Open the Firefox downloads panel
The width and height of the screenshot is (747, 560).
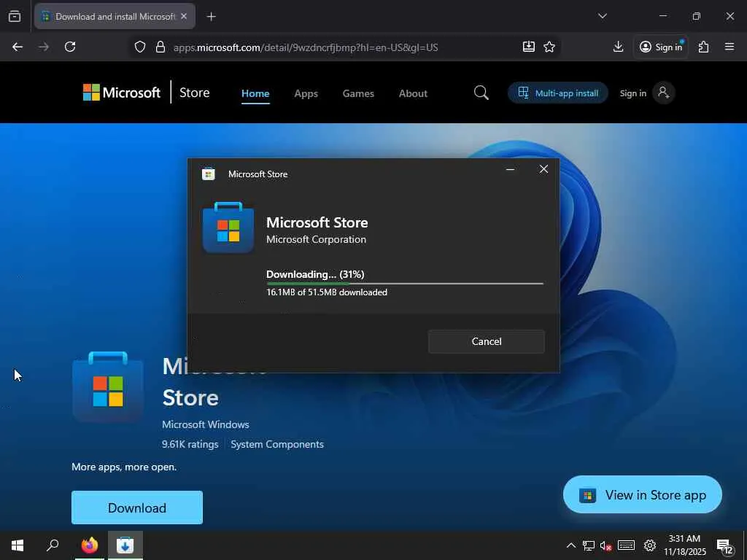618,47
